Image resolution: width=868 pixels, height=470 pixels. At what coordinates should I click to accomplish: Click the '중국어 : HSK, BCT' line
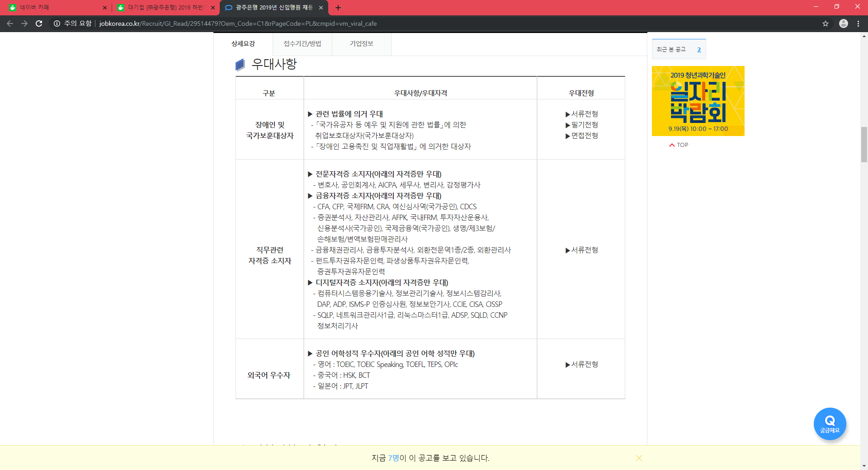point(341,375)
